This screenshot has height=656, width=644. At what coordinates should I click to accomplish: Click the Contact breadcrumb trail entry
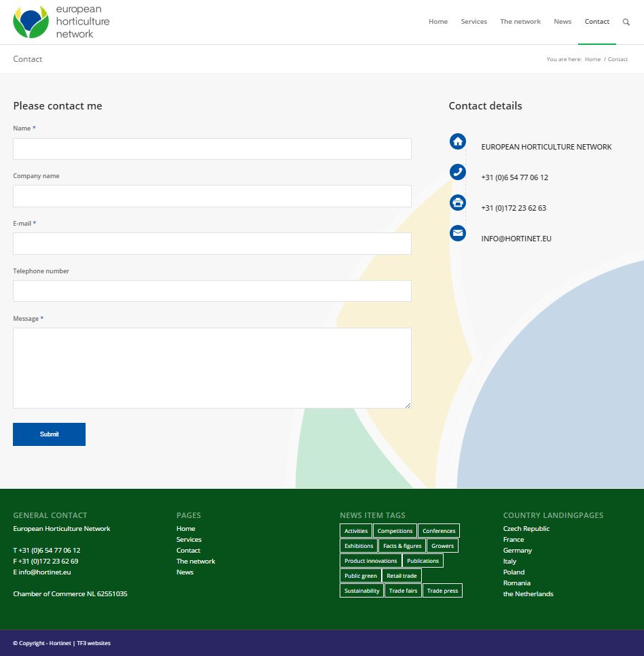618,59
